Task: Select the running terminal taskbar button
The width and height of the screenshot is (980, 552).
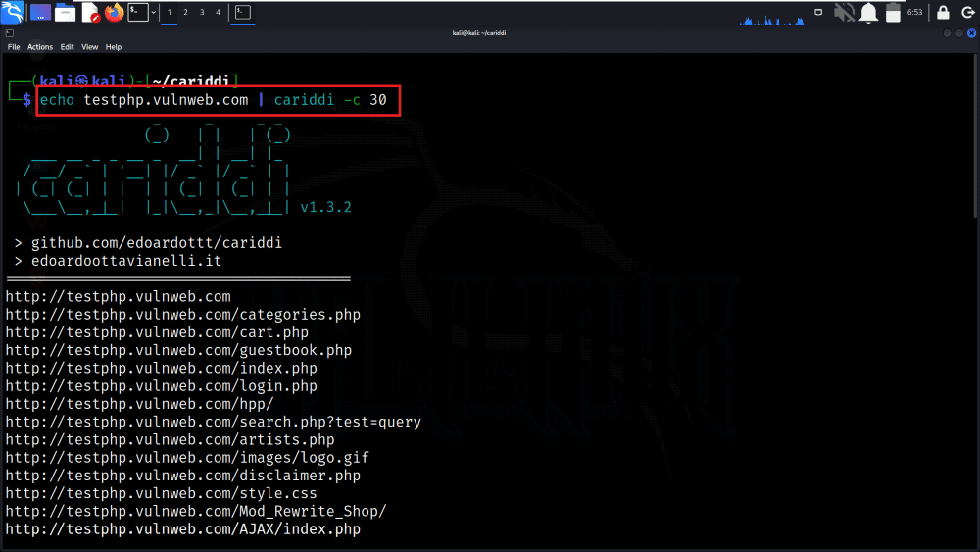Action: [243, 12]
